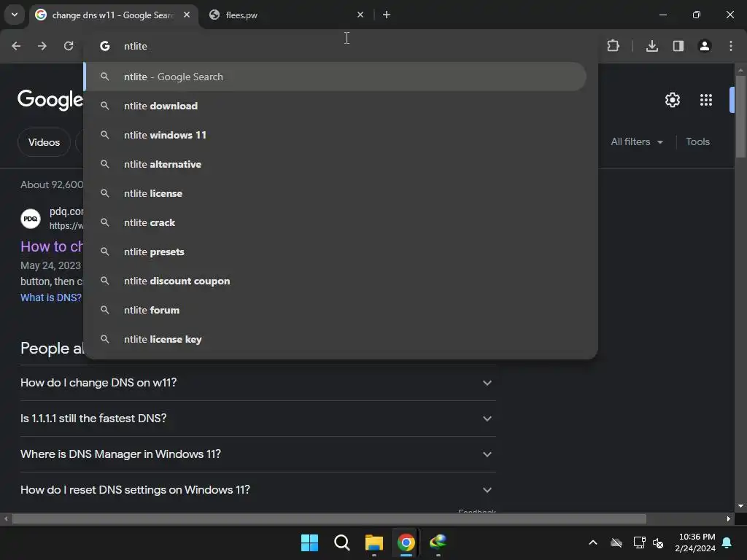Click the Google logo on search page
This screenshot has height=560, width=747.
point(50,100)
